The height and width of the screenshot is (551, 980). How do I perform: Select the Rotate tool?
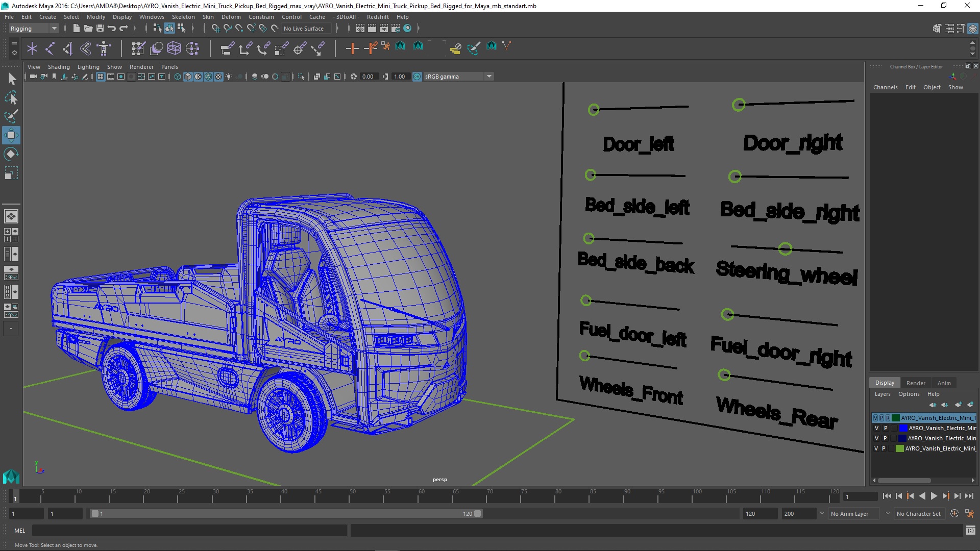pyautogui.click(x=11, y=154)
